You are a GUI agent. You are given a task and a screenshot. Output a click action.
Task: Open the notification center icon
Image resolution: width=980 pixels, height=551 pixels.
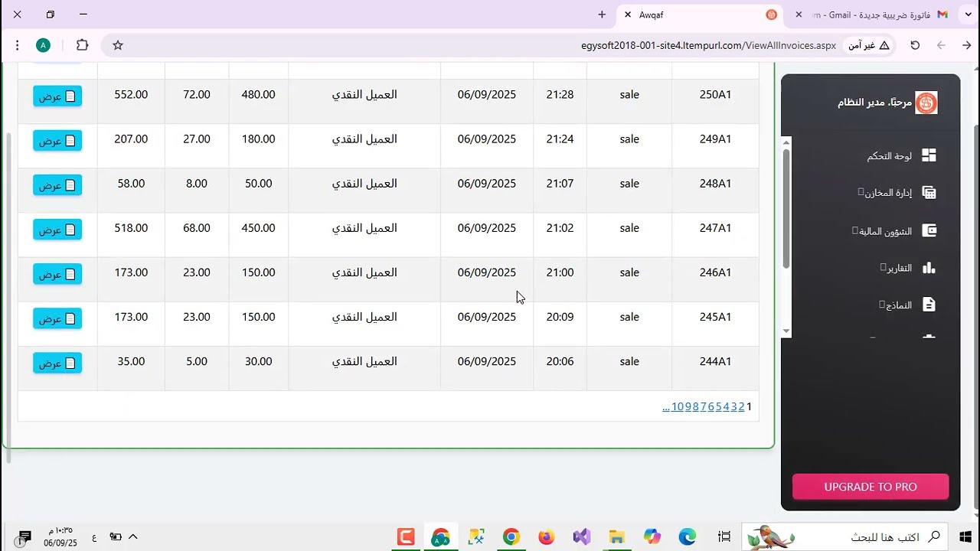(24, 537)
